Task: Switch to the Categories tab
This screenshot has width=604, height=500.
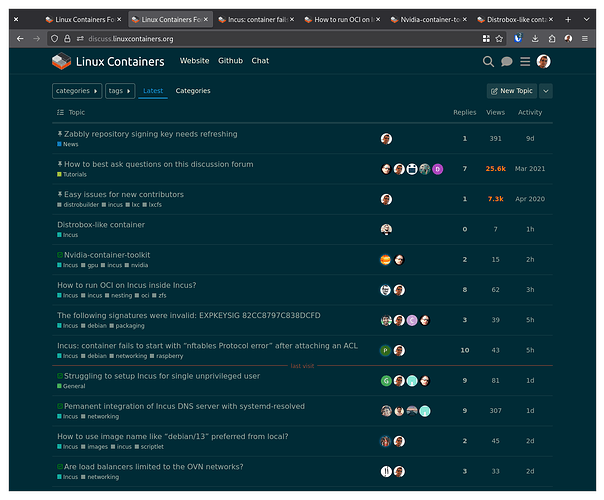Action: [x=193, y=91]
